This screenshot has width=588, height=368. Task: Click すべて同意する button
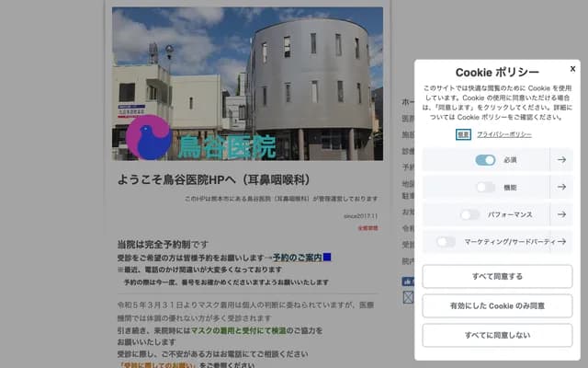click(497, 276)
